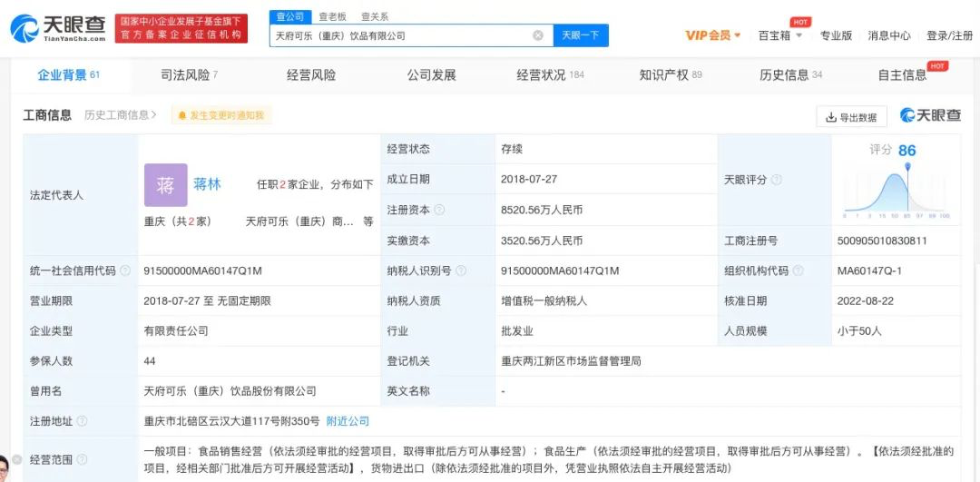Open 历史工商信息 link
This screenshot has height=482, width=980.
coord(120,115)
